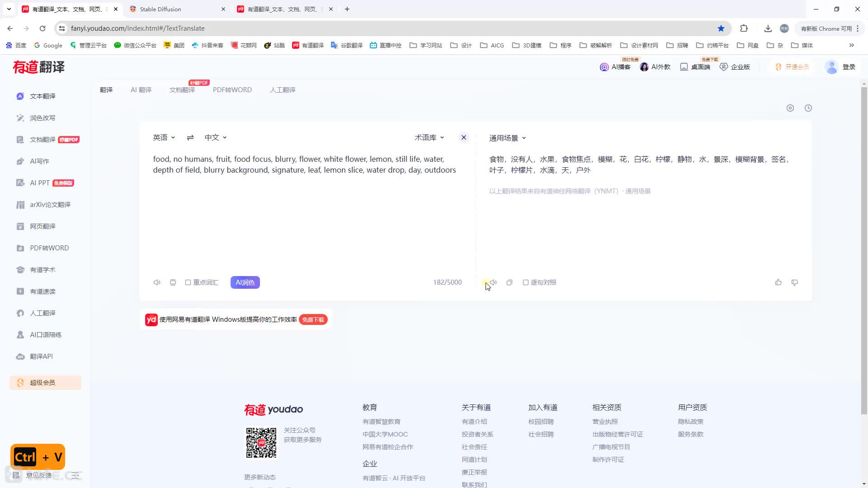This screenshot has width=868, height=488.
Task: Open a new browser tab
Action: (x=347, y=9)
